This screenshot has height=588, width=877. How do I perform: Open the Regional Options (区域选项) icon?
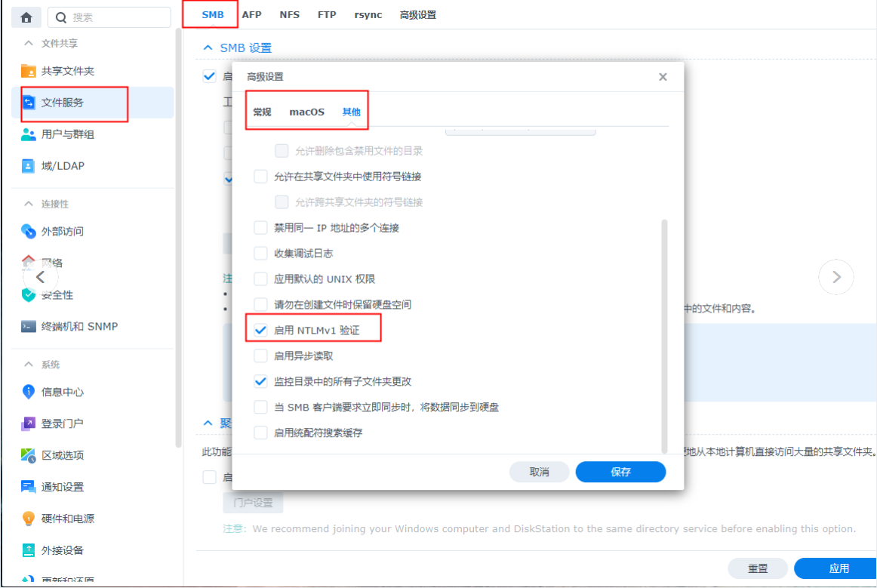coord(28,455)
